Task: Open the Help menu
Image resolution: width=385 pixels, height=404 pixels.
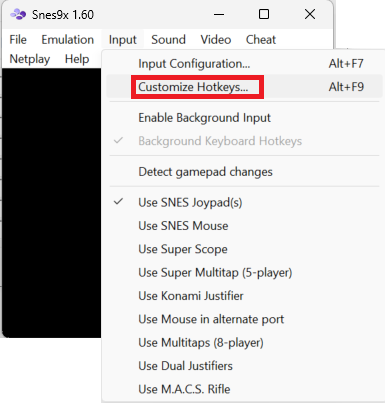Action: coord(77,59)
